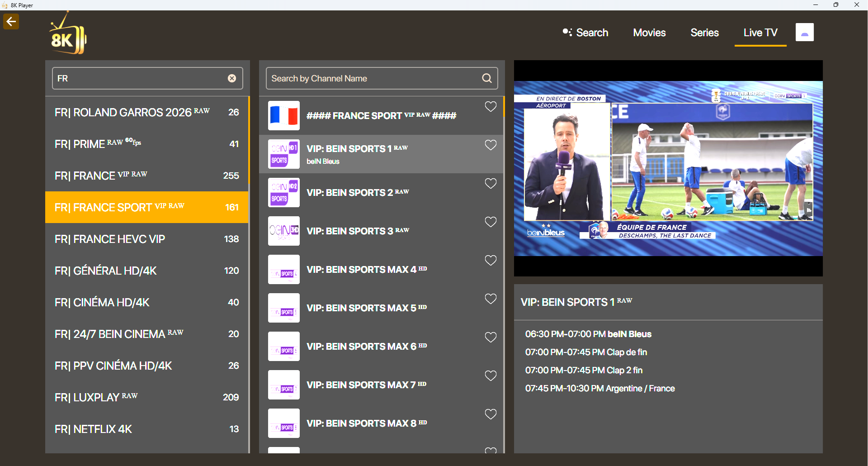868x466 pixels.
Task: Open the Movies section
Action: (649, 33)
